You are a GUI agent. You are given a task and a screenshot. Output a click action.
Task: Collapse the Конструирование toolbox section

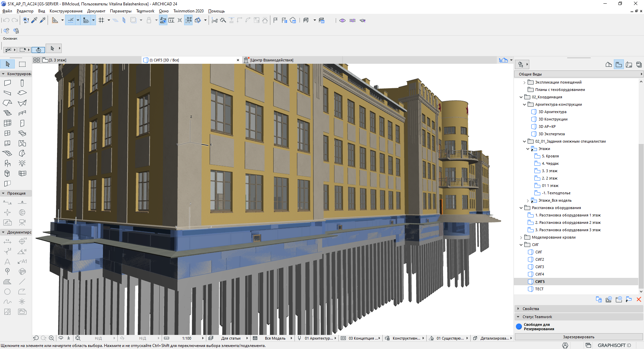point(3,74)
